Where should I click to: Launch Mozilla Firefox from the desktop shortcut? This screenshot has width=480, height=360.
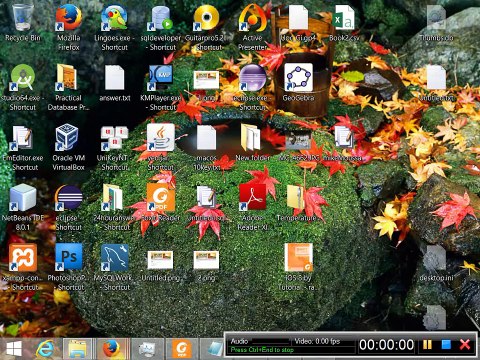68,17
